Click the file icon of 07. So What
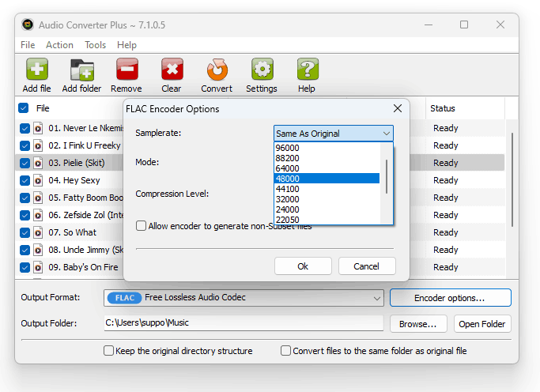The height and width of the screenshot is (392, 540). tap(38, 232)
